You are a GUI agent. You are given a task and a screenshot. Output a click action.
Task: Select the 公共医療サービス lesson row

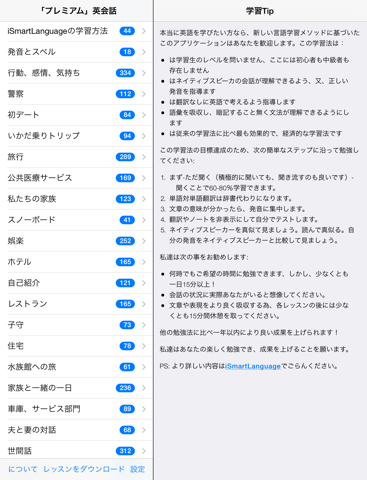click(x=76, y=178)
